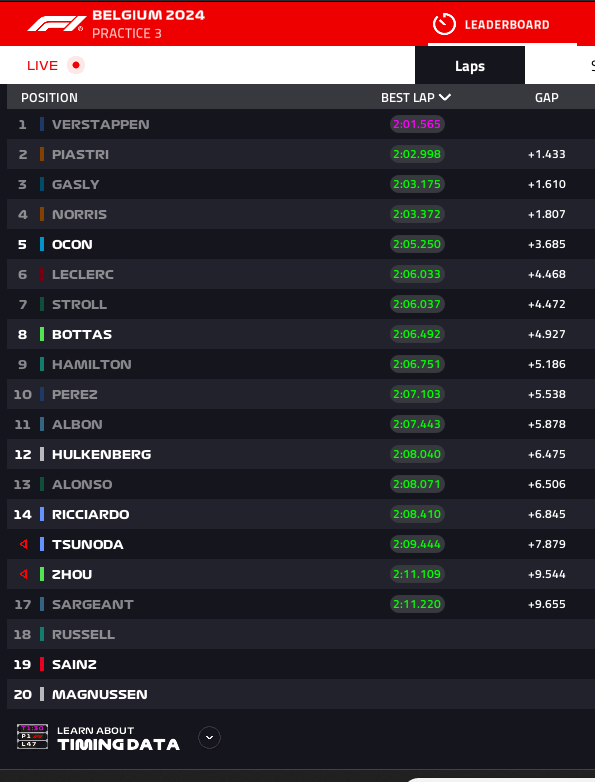Click Verstappen's purple 2:01.565 lap badge

point(417,124)
